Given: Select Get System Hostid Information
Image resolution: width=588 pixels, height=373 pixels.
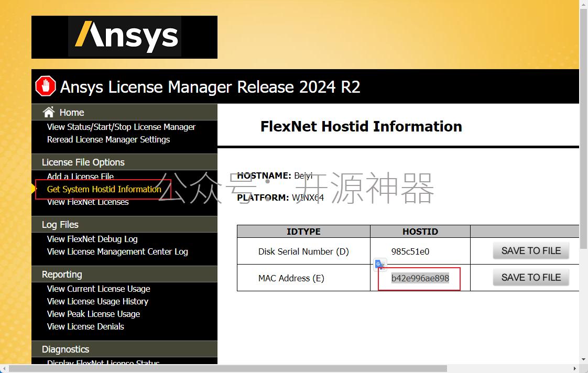Looking at the screenshot, I should [x=104, y=189].
